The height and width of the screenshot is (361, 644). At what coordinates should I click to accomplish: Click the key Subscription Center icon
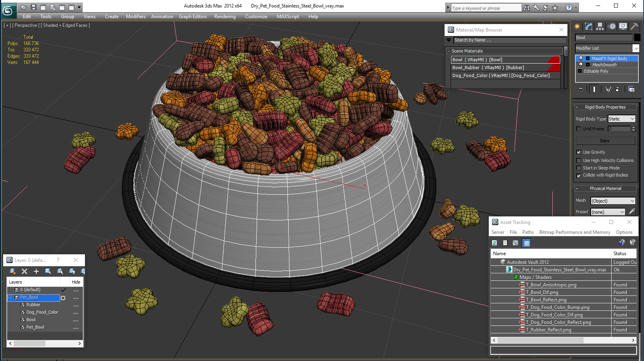(536, 8)
